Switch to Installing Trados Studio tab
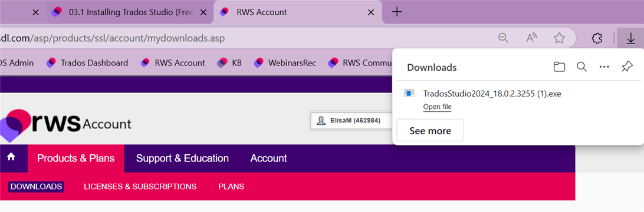Image resolution: width=644 pixels, height=212 pixels. (x=130, y=12)
